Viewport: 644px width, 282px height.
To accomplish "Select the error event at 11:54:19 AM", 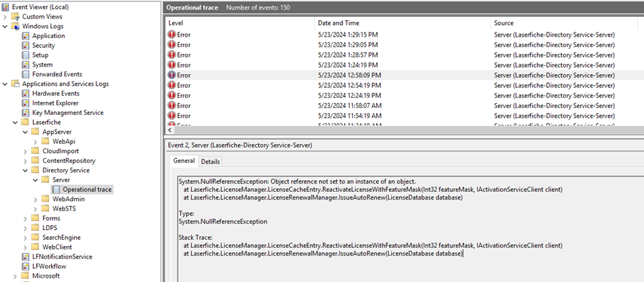I will [x=405, y=116].
